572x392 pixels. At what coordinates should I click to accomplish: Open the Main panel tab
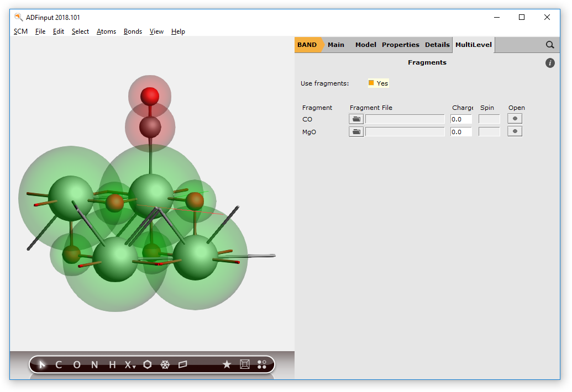[335, 45]
